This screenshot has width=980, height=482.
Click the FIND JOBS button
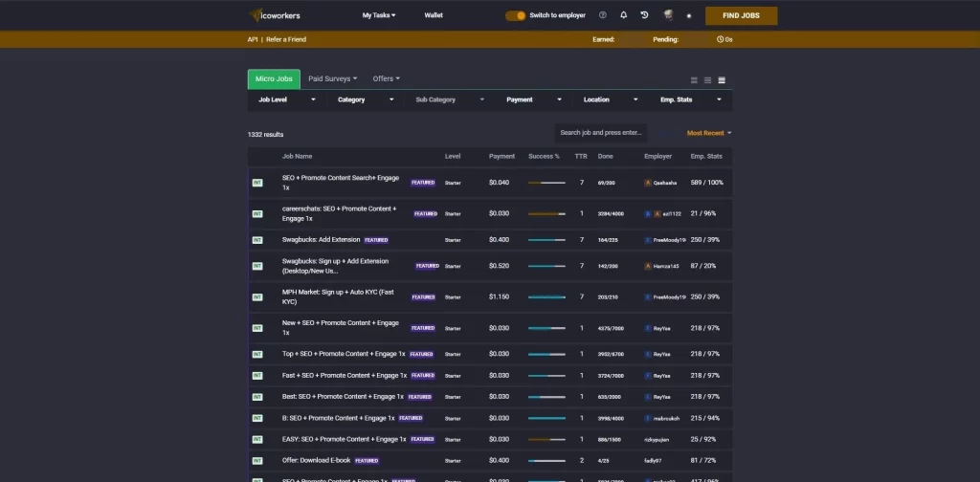tap(742, 15)
